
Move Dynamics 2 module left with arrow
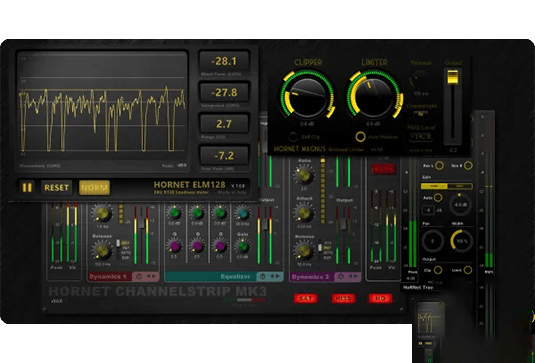point(350,277)
